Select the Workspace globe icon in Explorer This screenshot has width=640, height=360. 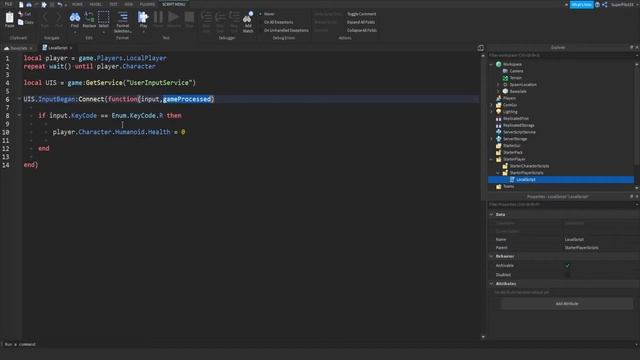point(499,64)
